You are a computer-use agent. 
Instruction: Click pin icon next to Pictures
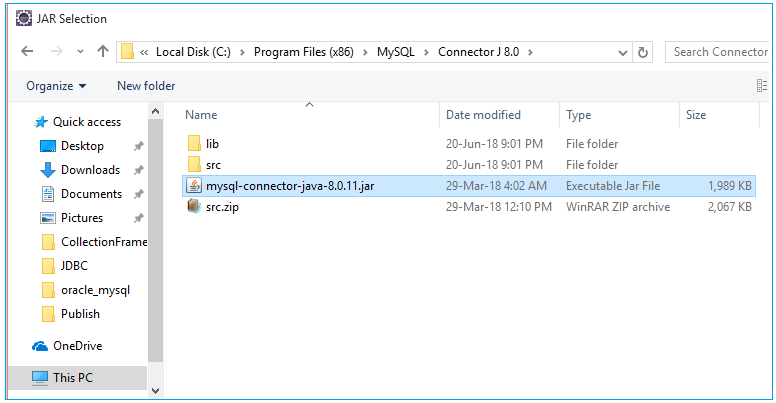[x=139, y=218]
